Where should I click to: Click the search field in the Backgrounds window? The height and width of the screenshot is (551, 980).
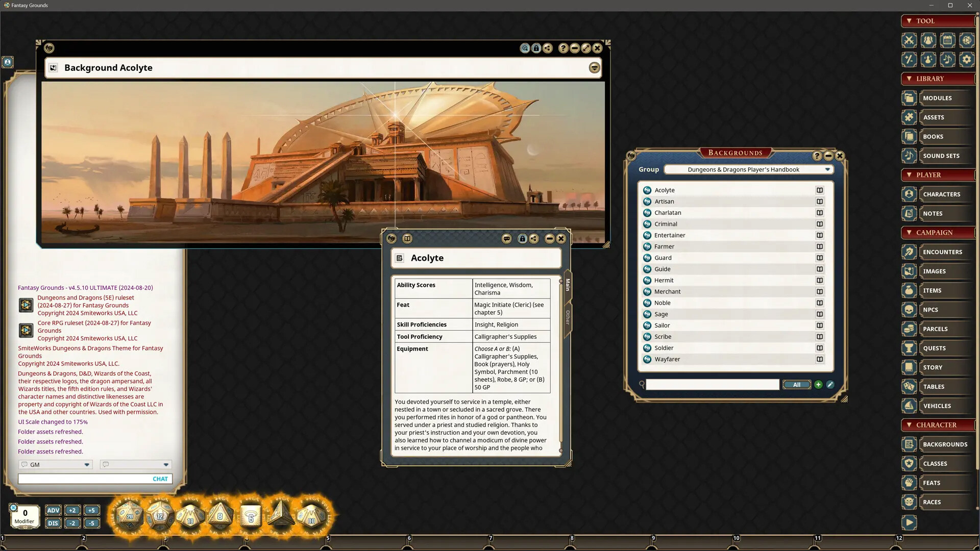[712, 384]
